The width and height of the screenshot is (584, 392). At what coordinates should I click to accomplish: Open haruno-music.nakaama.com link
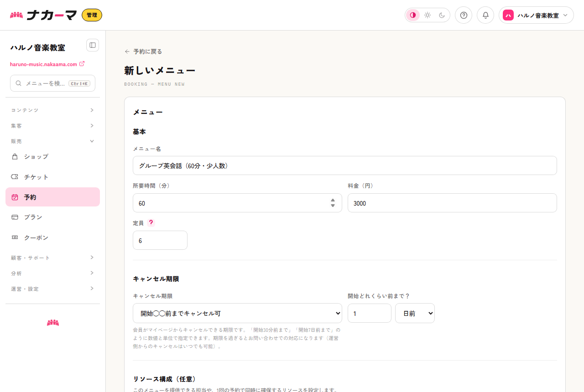(43, 64)
